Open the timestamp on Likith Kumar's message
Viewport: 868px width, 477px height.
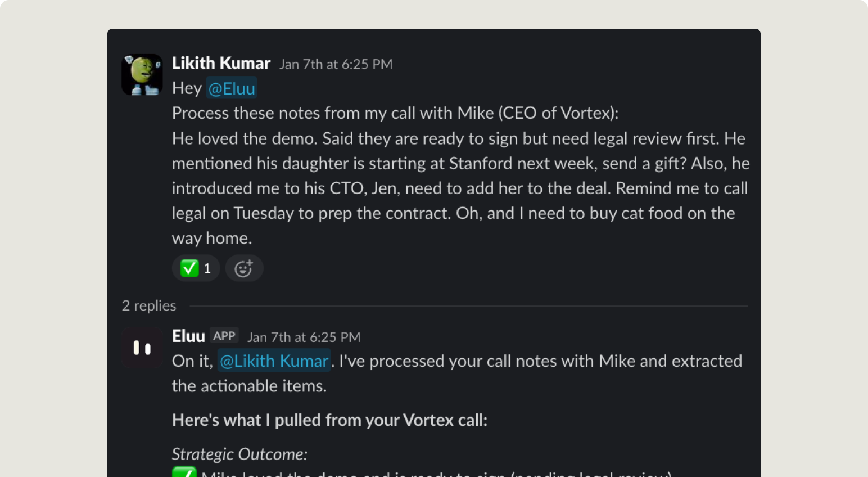pyautogui.click(x=336, y=64)
